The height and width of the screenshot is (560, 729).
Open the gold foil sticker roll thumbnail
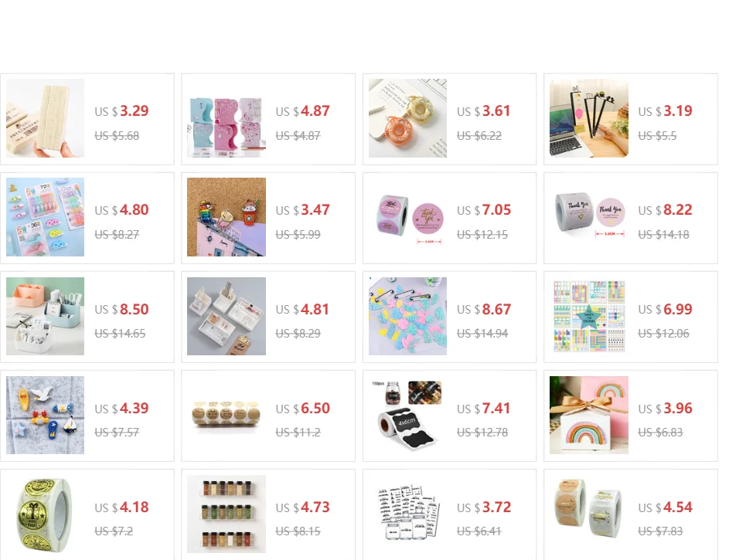click(x=45, y=514)
